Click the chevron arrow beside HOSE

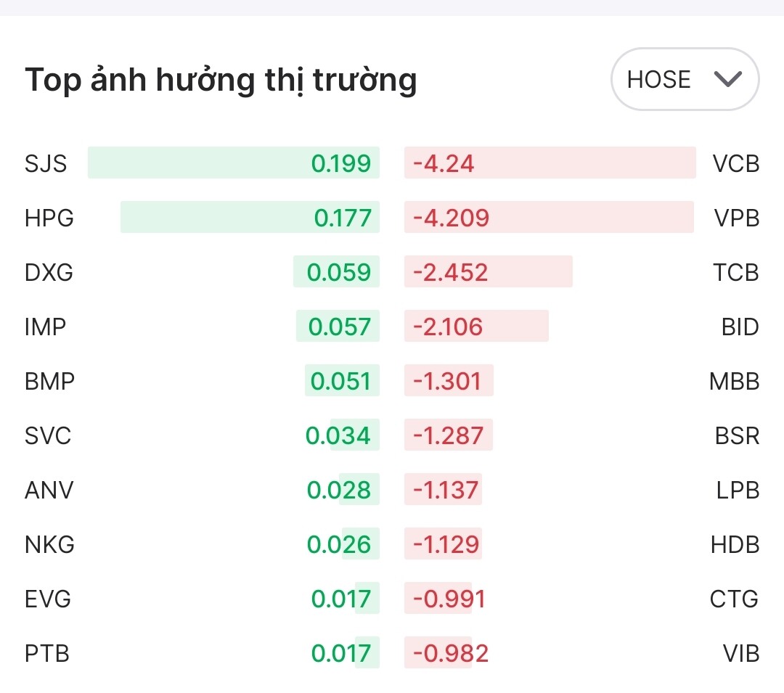(x=727, y=79)
